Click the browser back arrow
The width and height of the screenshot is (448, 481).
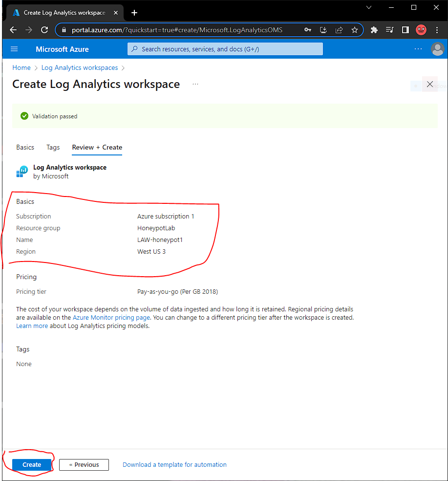pos(13,30)
